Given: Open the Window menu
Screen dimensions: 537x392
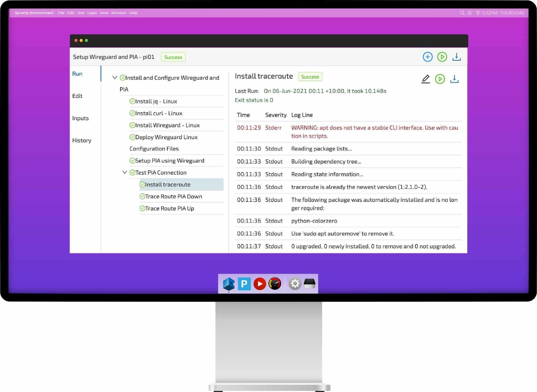Looking at the screenshot, I should [119, 13].
